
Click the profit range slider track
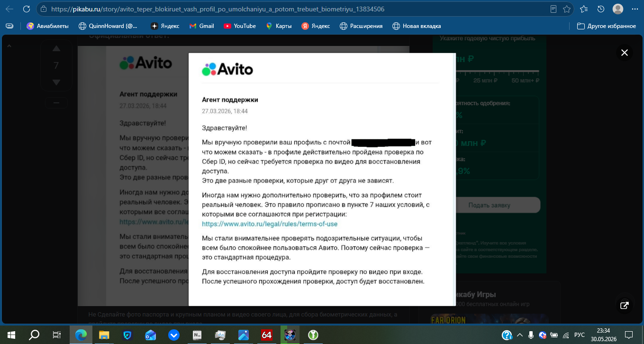pyautogui.click(x=497, y=71)
